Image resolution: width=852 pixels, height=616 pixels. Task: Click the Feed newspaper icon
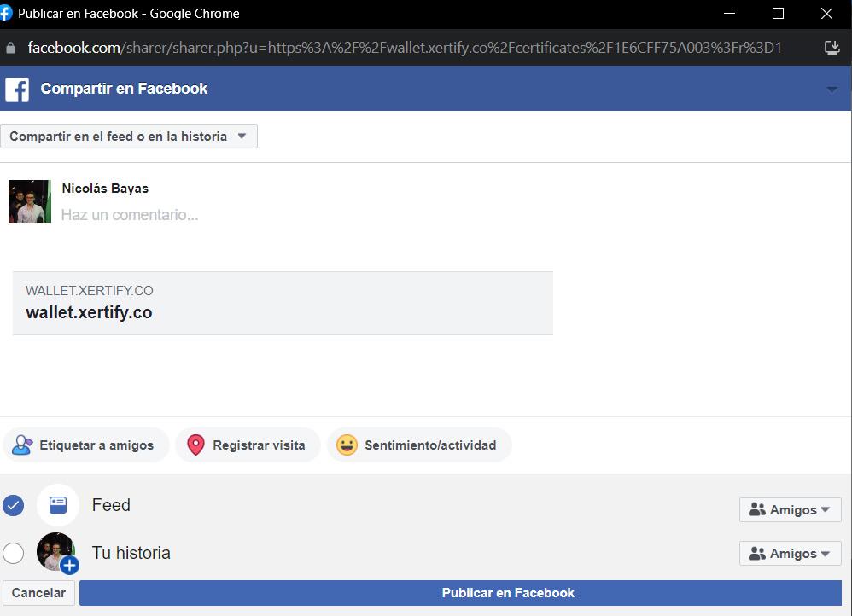tap(58, 505)
